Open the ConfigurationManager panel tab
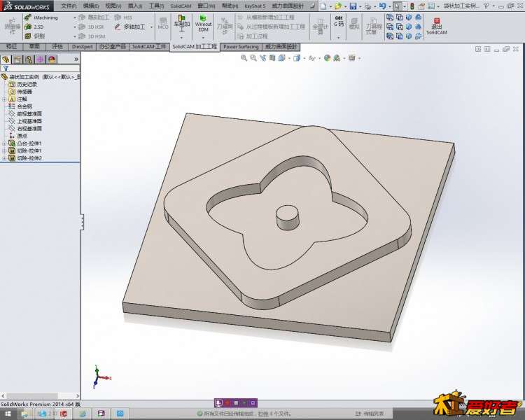The width and height of the screenshot is (525, 420). pos(29,59)
